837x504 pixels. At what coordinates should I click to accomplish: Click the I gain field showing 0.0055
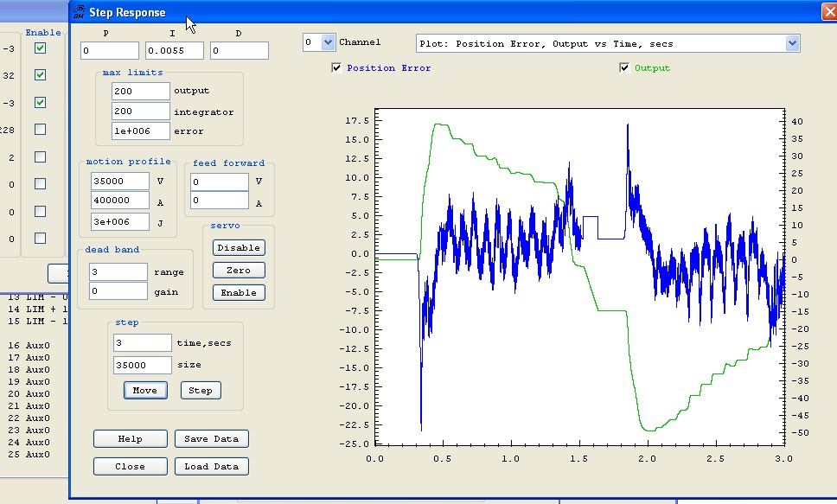click(x=175, y=51)
